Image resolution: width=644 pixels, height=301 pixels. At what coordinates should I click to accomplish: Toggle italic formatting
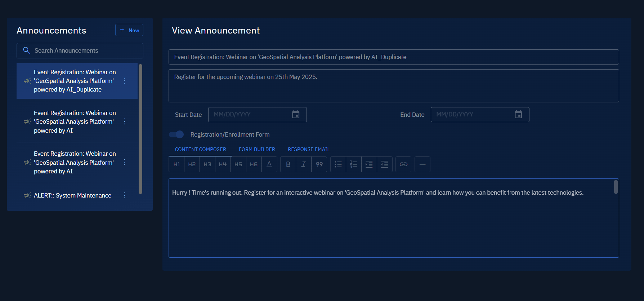[x=304, y=164]
